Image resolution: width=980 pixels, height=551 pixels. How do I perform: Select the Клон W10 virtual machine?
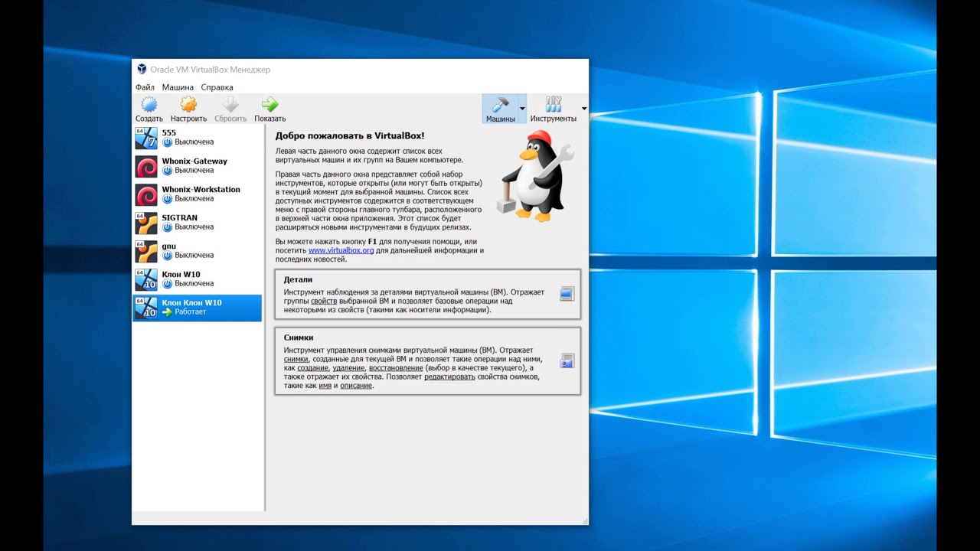tap(198, 279)
